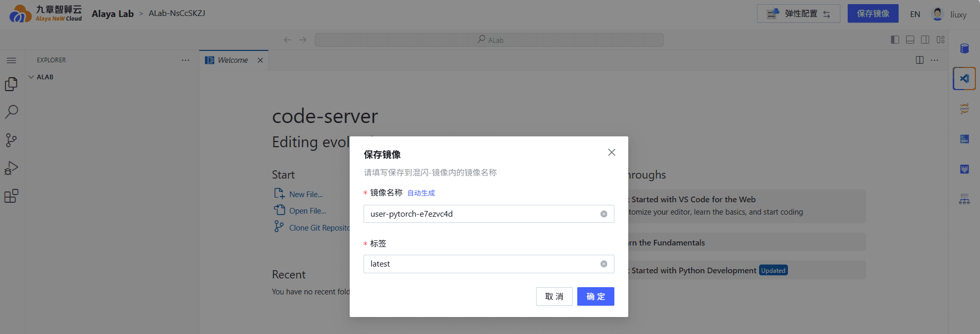980x334 pixels.
Task: Open the Search view in activity bar
Action: click(11, 112)
